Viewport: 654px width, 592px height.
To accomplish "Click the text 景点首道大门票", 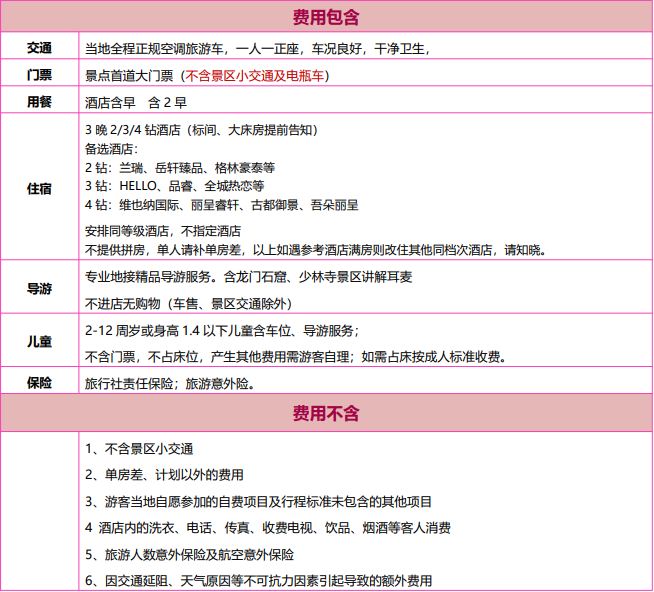I will click(129, 76).
